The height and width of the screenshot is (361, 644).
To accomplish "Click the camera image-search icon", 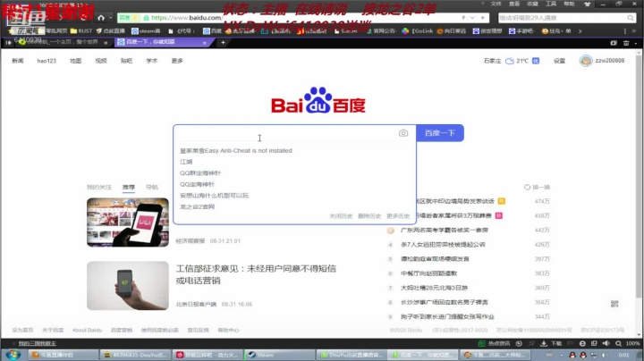I will click(403, 133).
